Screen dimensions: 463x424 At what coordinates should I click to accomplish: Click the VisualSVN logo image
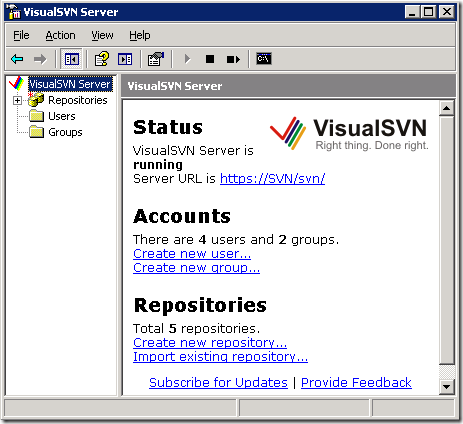coord(349,133)
